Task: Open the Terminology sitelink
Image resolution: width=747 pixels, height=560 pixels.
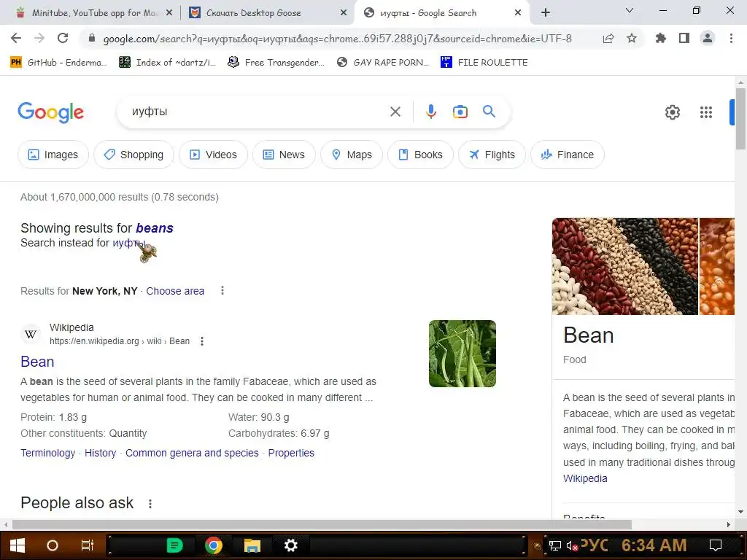Action: 47,453
